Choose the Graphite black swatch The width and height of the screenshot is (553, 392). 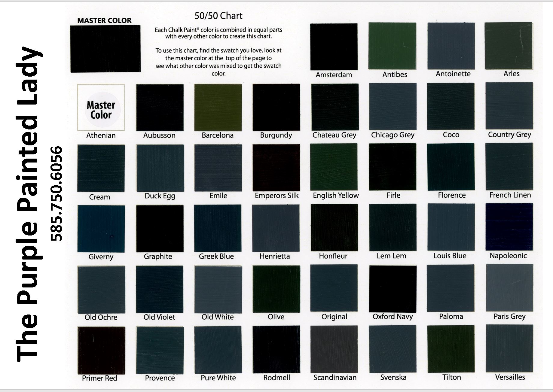(x=160, y=229)
